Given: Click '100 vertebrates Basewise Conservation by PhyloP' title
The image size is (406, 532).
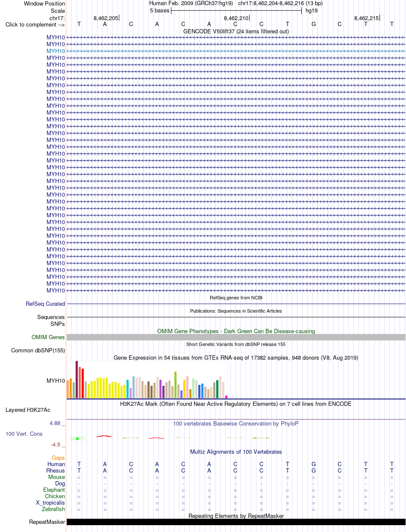Looking at the screenshot, I should pos(236,423).
